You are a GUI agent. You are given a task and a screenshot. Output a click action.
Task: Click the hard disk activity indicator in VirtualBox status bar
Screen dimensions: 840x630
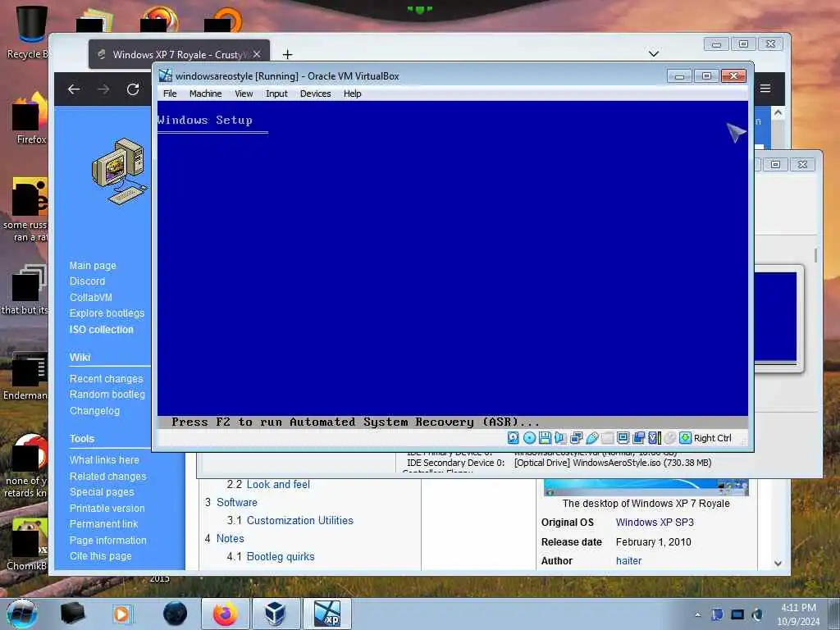[x=514, y=438]
